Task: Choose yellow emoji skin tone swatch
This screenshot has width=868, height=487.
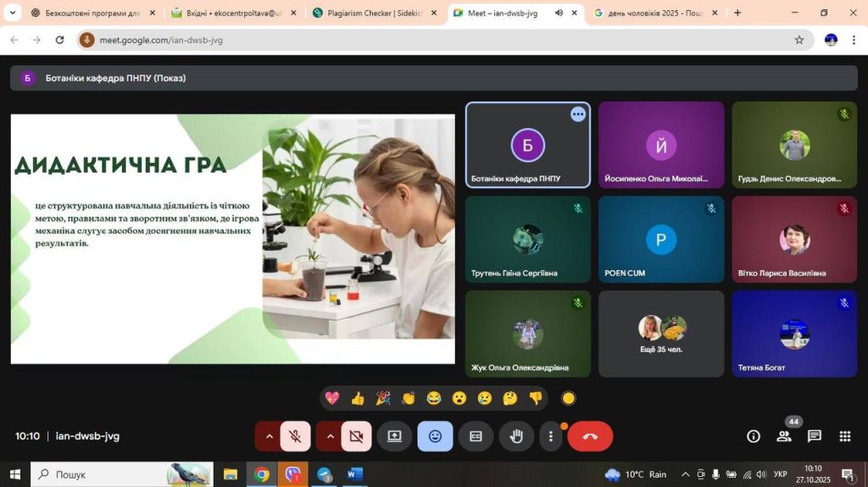Action: tap(569, 398)
